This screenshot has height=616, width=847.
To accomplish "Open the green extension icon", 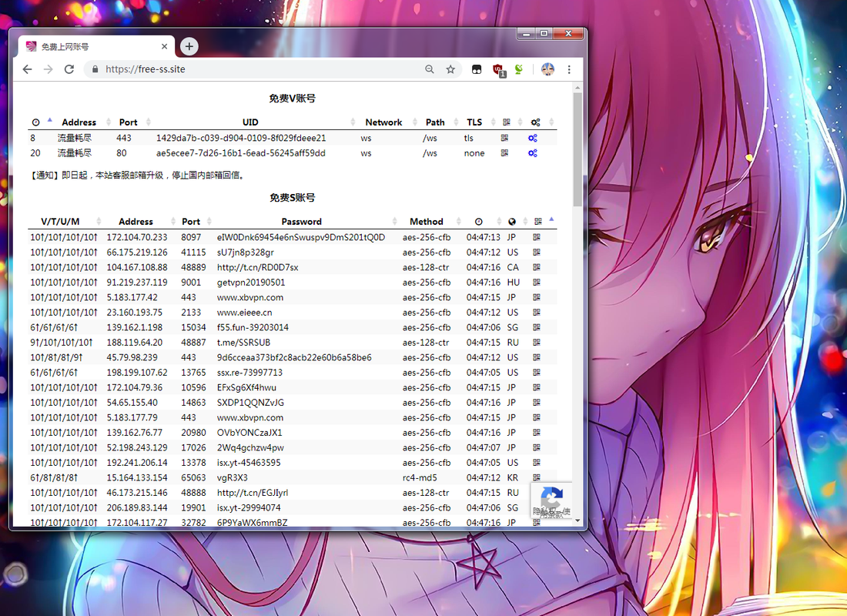I will [518, 69].
